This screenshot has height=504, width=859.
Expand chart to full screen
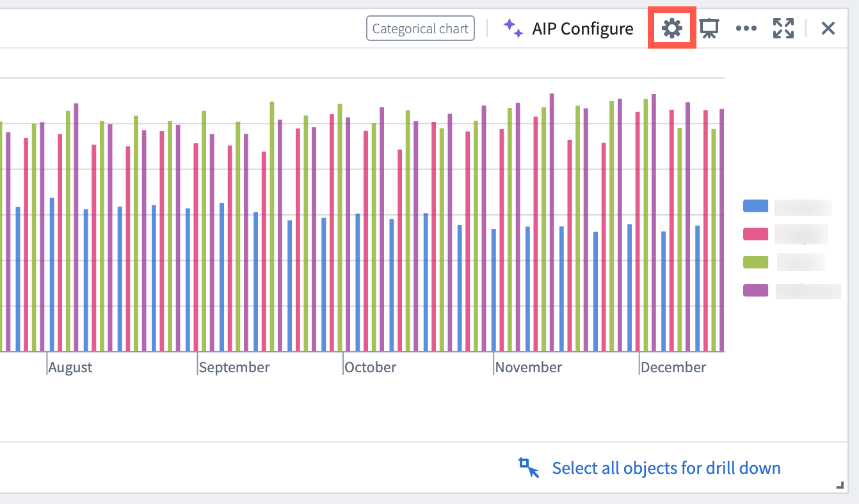pyautogui.click(x=783, y=28)
